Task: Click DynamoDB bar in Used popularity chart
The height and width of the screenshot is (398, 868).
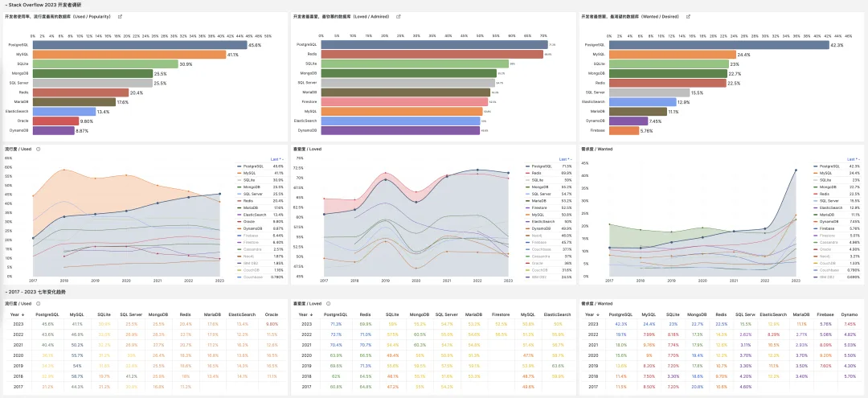Action: coord(53,130)
